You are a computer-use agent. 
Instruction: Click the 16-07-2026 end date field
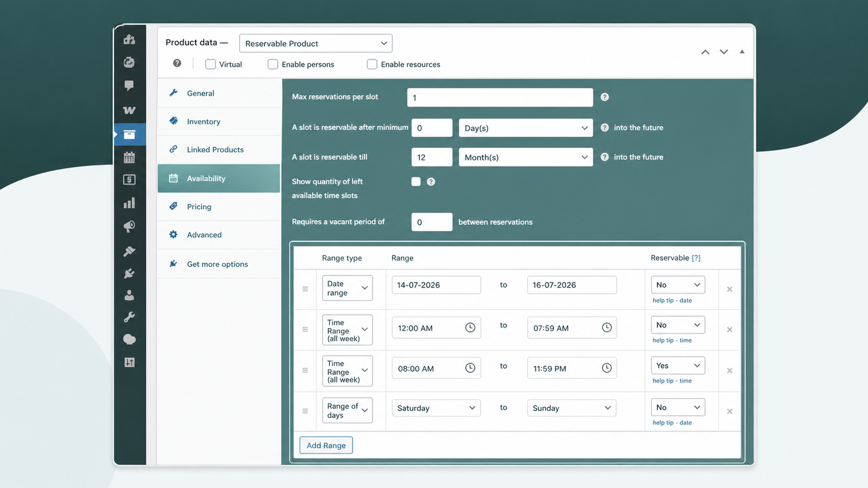pyautogui.click(x=572, y=285)
